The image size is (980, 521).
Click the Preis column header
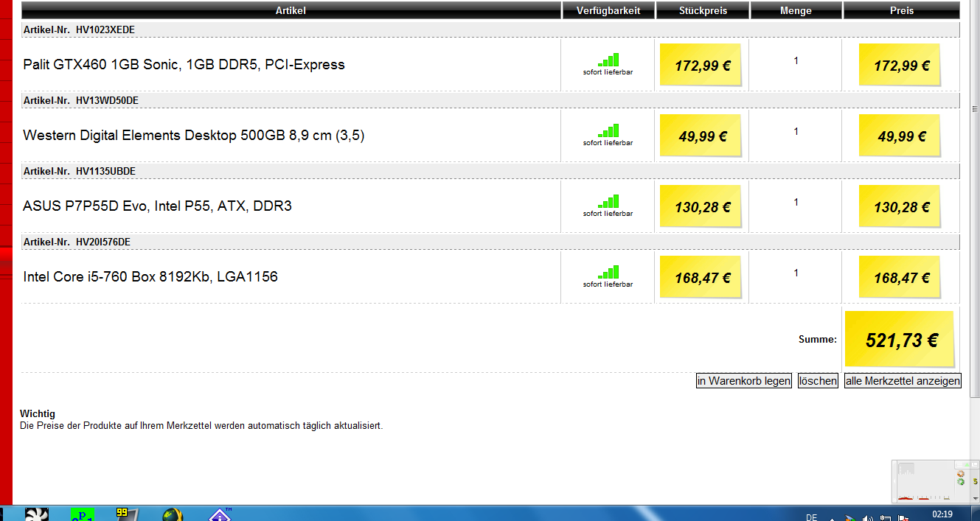coord(902,10)
